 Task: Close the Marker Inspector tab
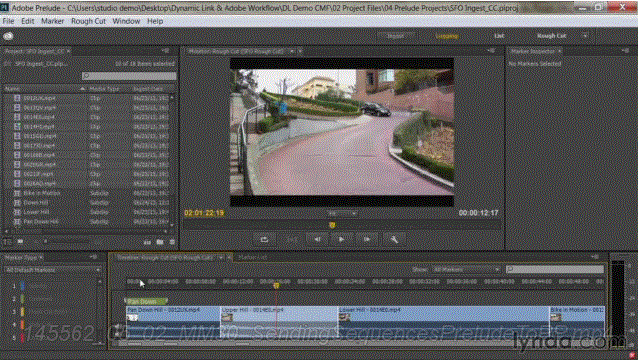point(559,51)
